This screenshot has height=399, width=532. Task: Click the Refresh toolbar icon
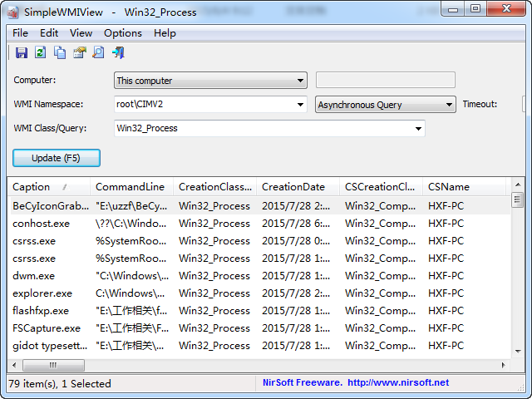click(41, 53)
